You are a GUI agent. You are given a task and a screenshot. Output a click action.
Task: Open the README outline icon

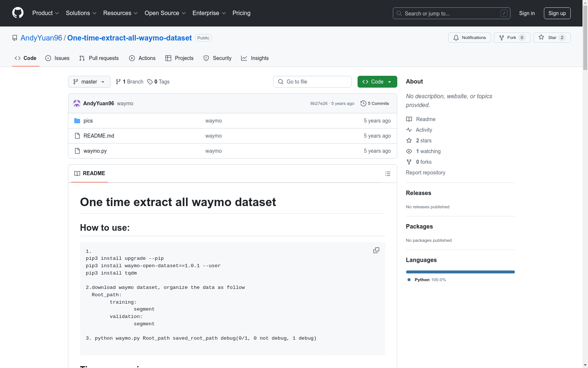(x=388, y=174)
